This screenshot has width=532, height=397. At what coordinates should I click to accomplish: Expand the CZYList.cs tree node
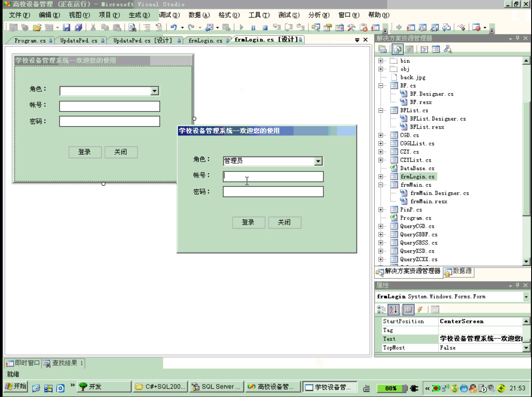coord(380,160)
